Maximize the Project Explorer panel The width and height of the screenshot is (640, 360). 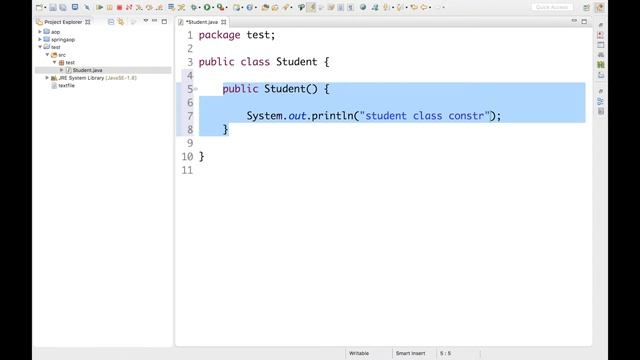tap(164, 21)
